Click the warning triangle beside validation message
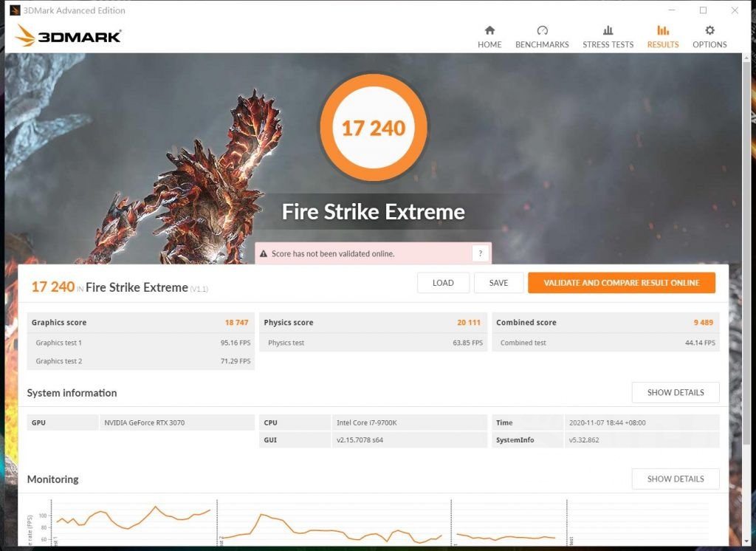This screenshot has width=756, height=551. (x=264, y=254)
